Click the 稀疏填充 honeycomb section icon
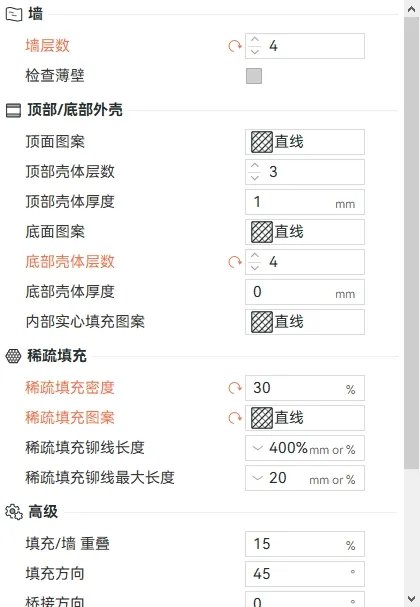The image size is (420, 607). click(13, 356)
